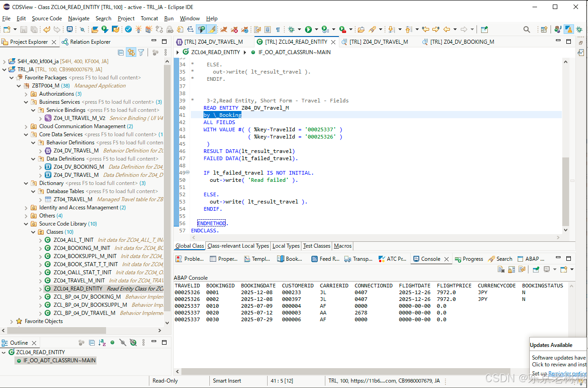Viewport: 588px width, 388px height.
Task: Click the Sort alphabetically icon in Outline
Action: (102, 343)
